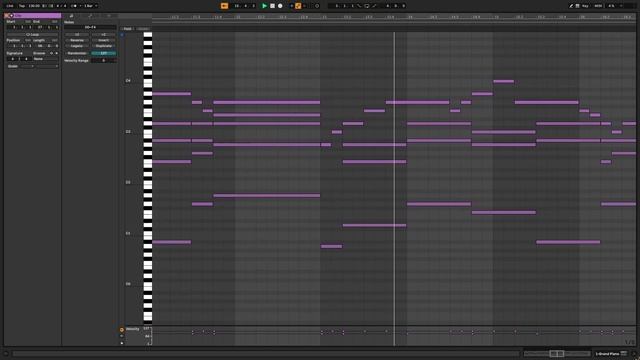Select the highest short note near C4
This screenshot has height=360, width=640.
(x=503, y=81)
